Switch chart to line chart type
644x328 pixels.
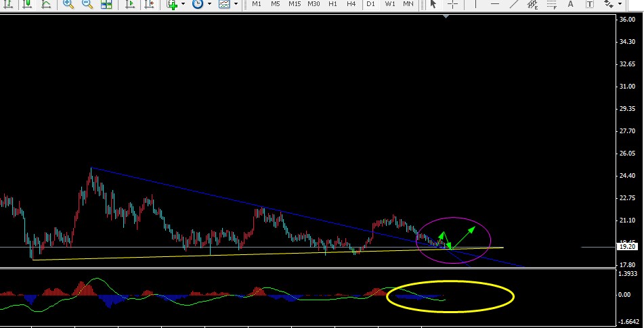point(46,4)
